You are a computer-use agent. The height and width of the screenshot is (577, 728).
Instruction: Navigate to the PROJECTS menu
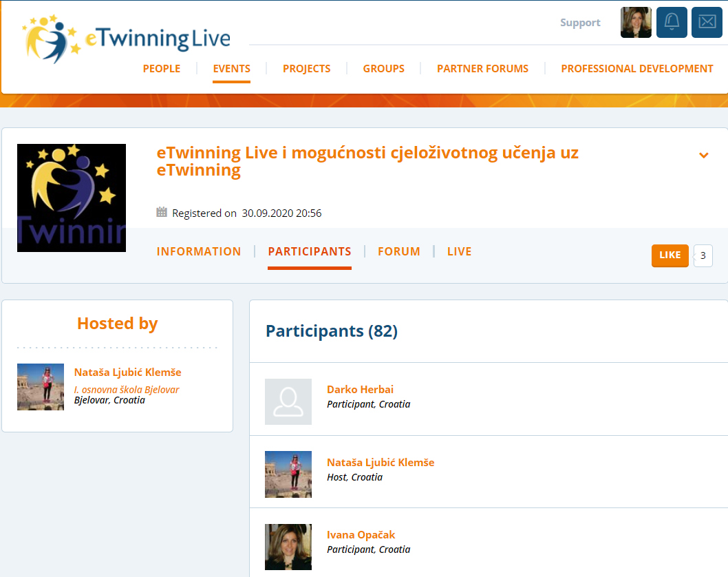[306, 69]
